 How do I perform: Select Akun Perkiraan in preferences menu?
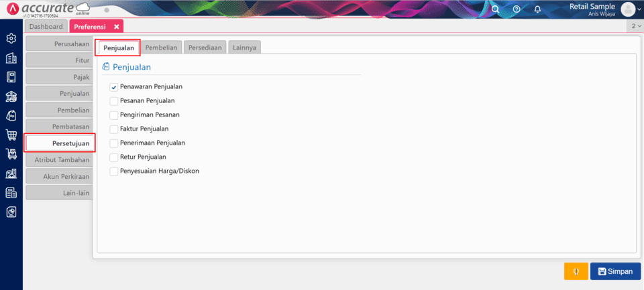58,177
